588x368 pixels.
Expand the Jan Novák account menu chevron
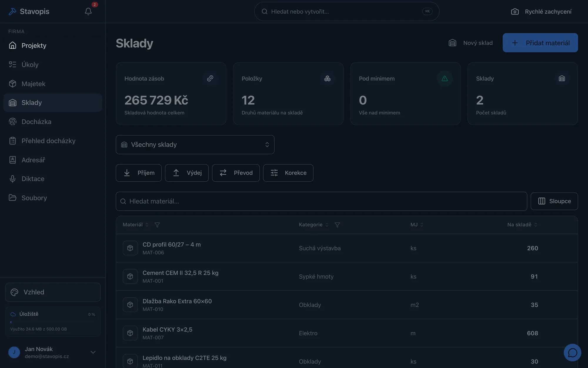click(93, 352)
